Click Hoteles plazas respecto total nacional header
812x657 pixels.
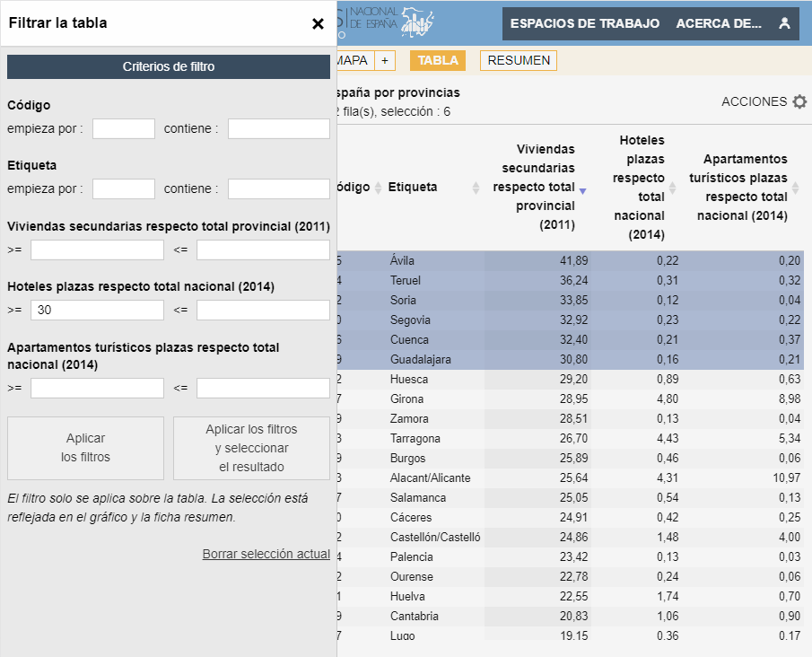(639, 187)
